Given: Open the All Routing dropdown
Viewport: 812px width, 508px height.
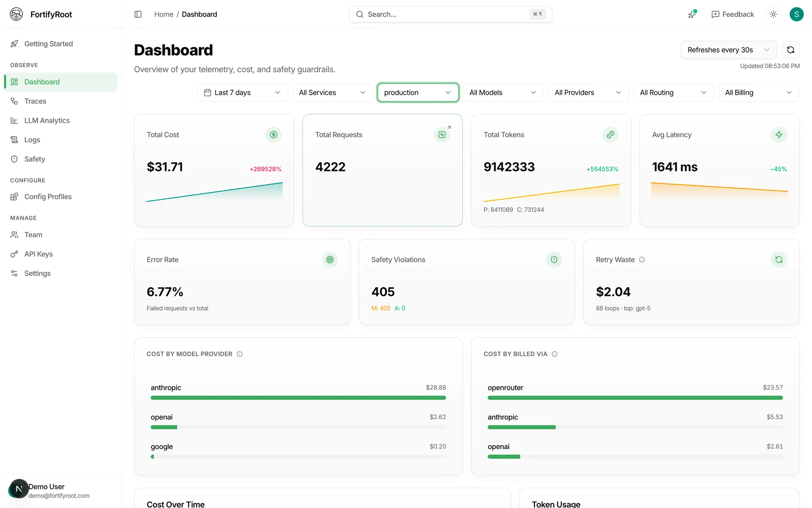Looking at the screenshot, I should tap(674, 93).
